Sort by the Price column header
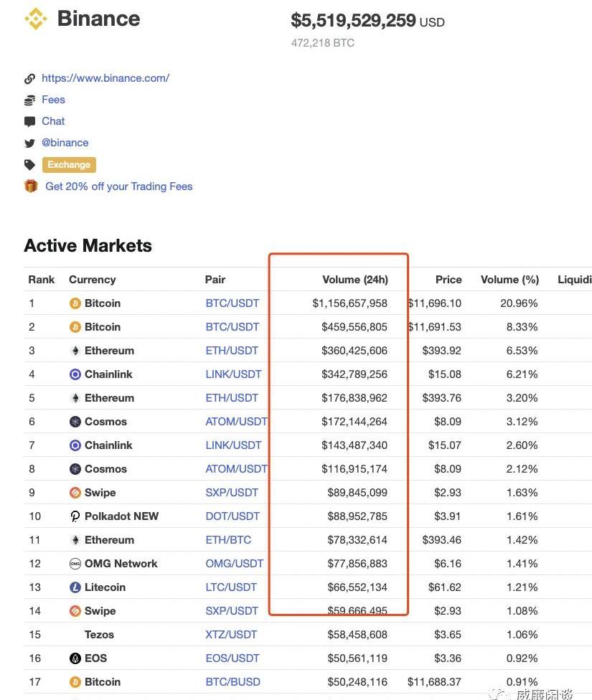This screenshot has width=592, height=700. click(x=448, y=280)
